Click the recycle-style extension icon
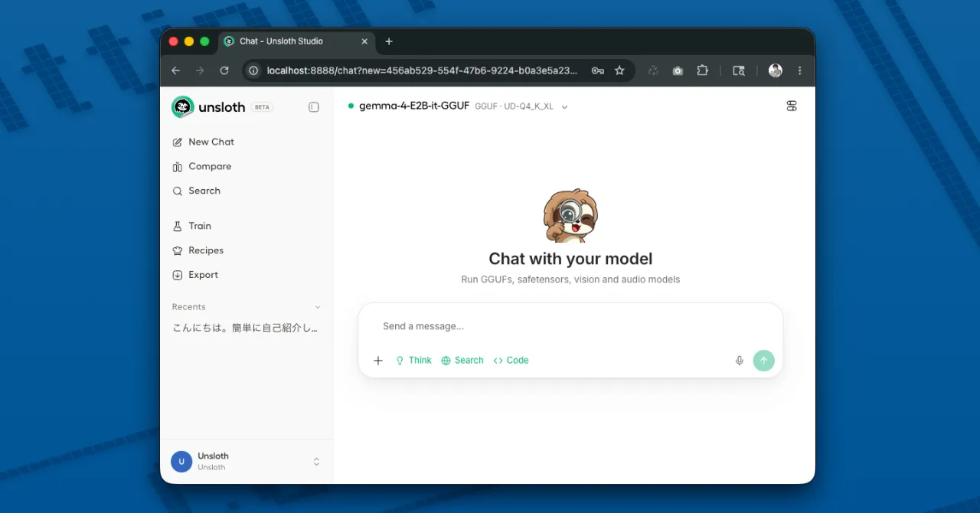 tap(653, 70)
